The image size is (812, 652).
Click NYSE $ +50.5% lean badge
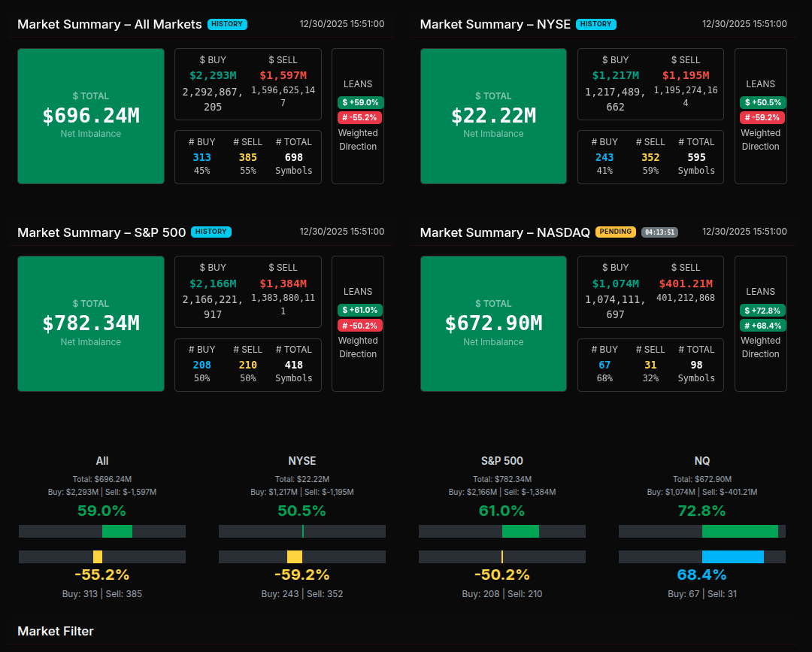tap(762, 102)
